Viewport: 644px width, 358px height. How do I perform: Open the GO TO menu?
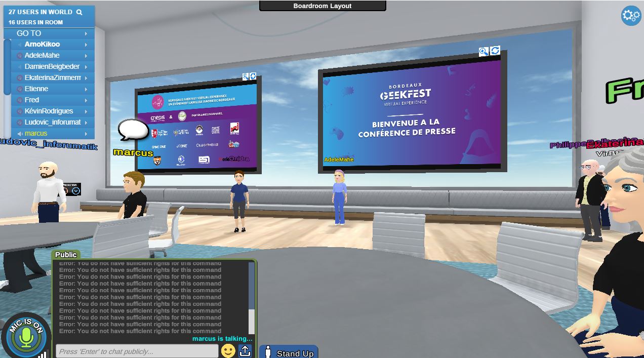[49, 33]
